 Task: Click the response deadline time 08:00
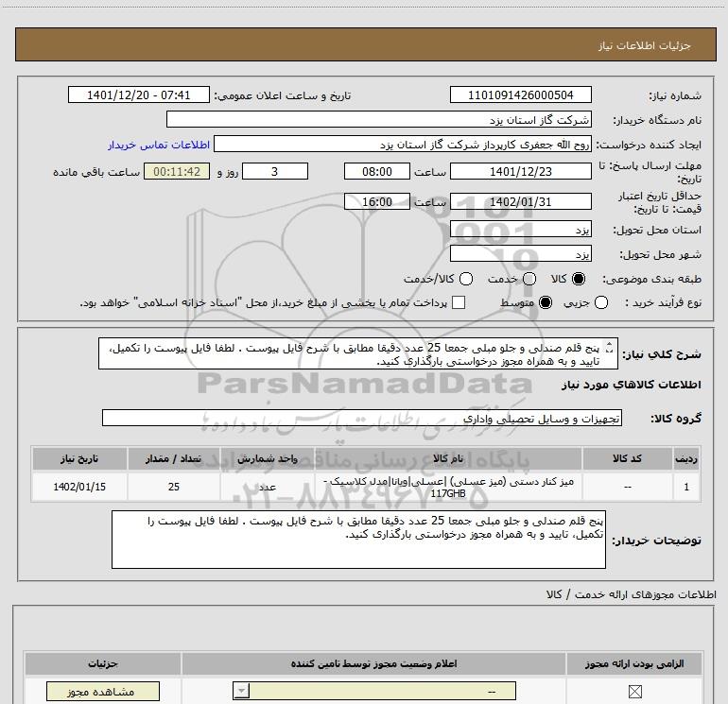click(x=377, y=171)
